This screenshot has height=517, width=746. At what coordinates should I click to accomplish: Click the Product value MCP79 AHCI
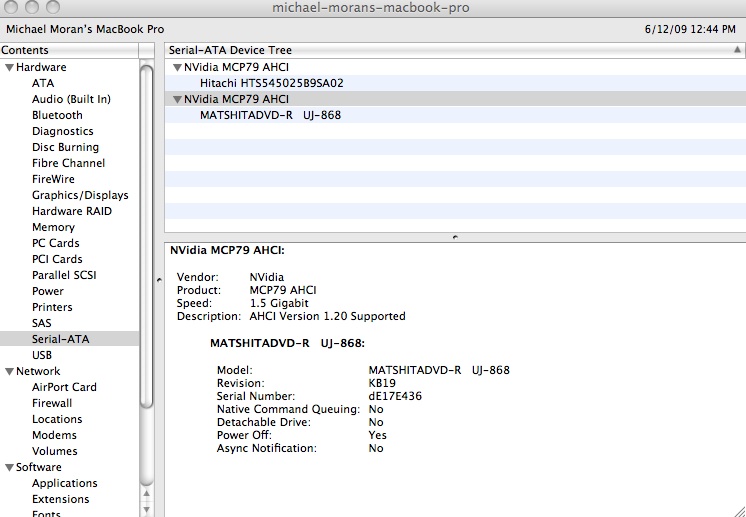(283, 291)
